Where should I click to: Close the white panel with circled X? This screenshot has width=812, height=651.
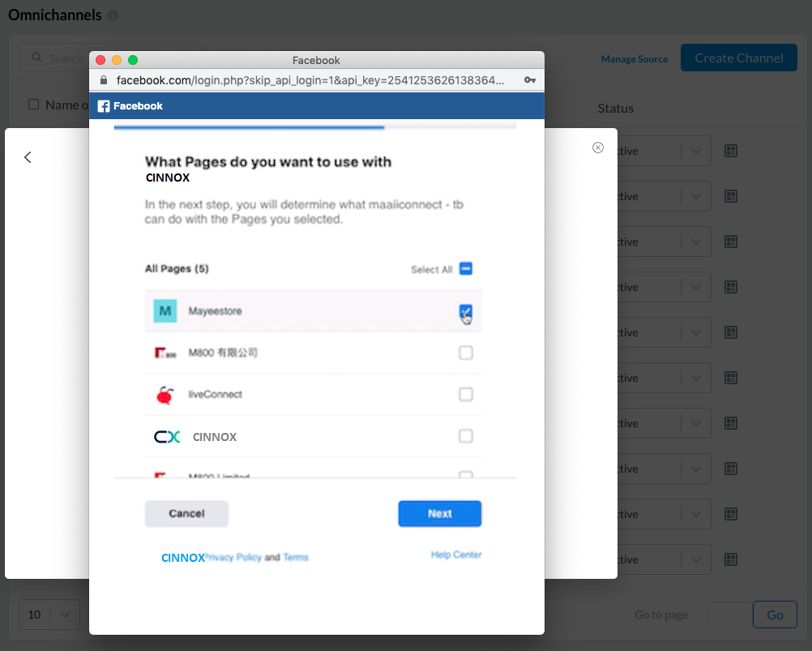pos(597,148)
